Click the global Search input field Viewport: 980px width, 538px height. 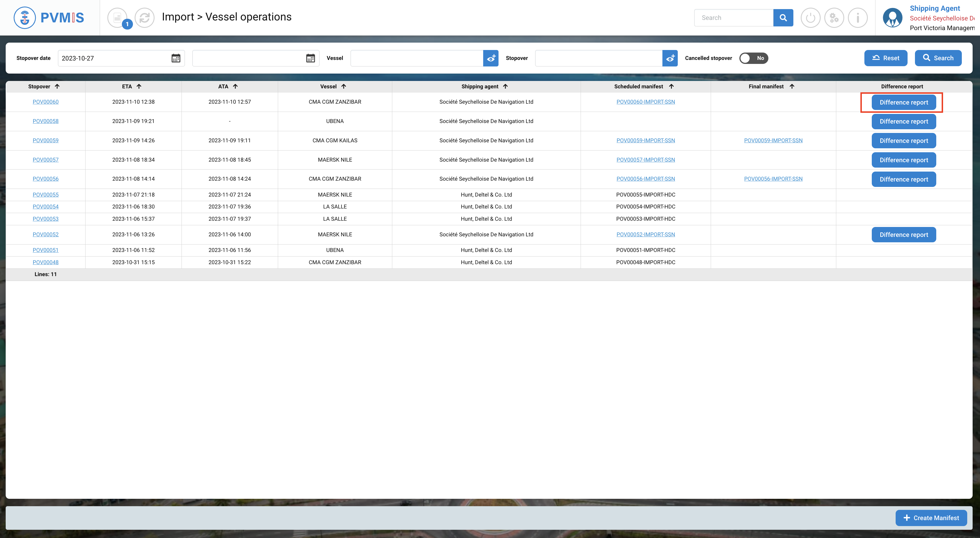click(x=733, y=18)
